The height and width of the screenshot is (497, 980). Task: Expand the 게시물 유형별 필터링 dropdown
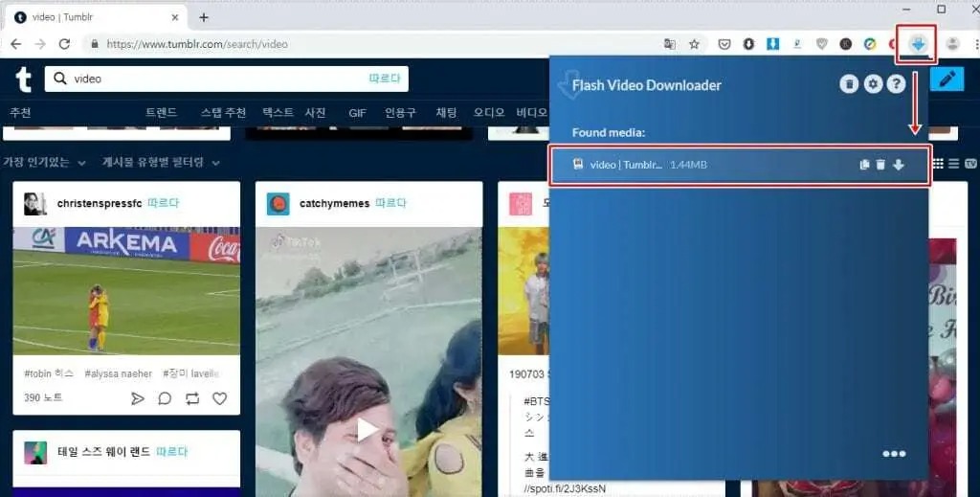(161, 163)
